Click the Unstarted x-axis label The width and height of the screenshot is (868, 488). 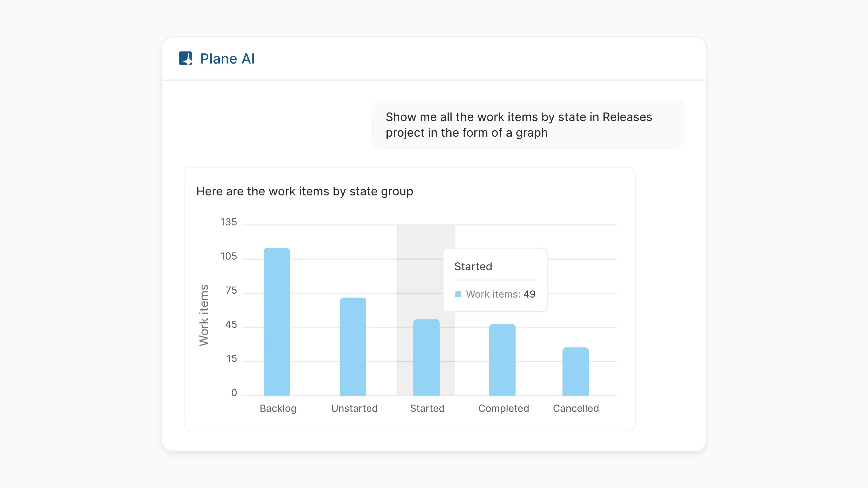pos(354,408)
